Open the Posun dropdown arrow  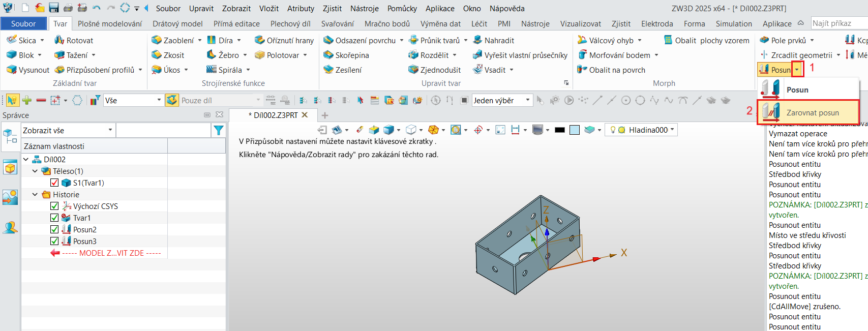coord(797,70)
